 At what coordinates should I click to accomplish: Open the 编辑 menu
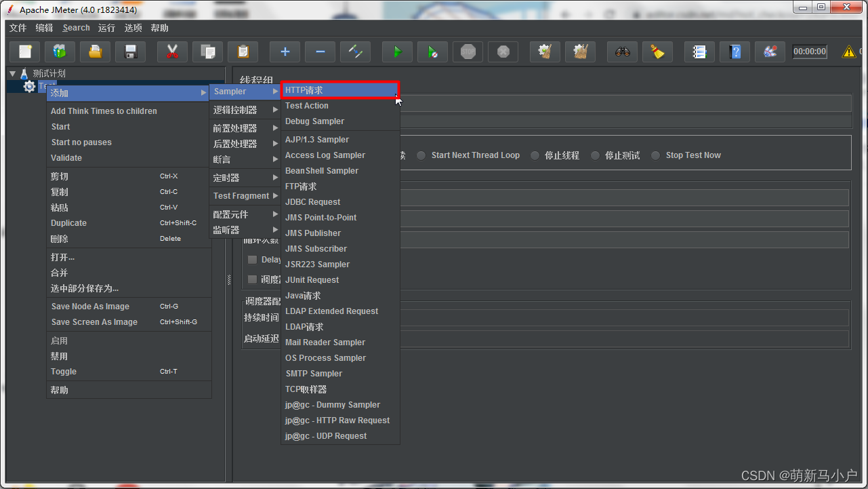coord(44,28)
